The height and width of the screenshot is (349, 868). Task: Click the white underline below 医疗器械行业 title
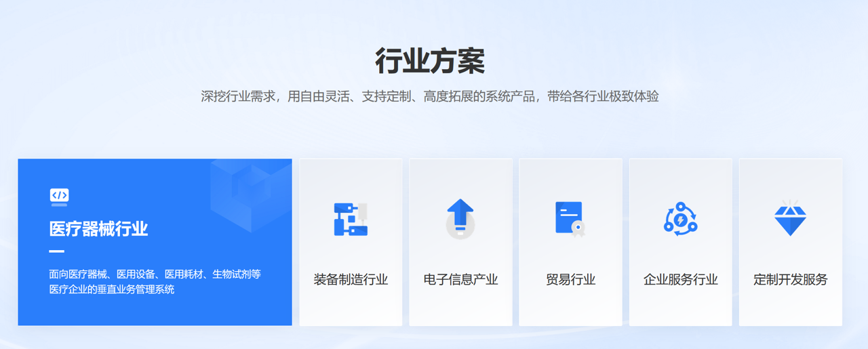(57, 251)
